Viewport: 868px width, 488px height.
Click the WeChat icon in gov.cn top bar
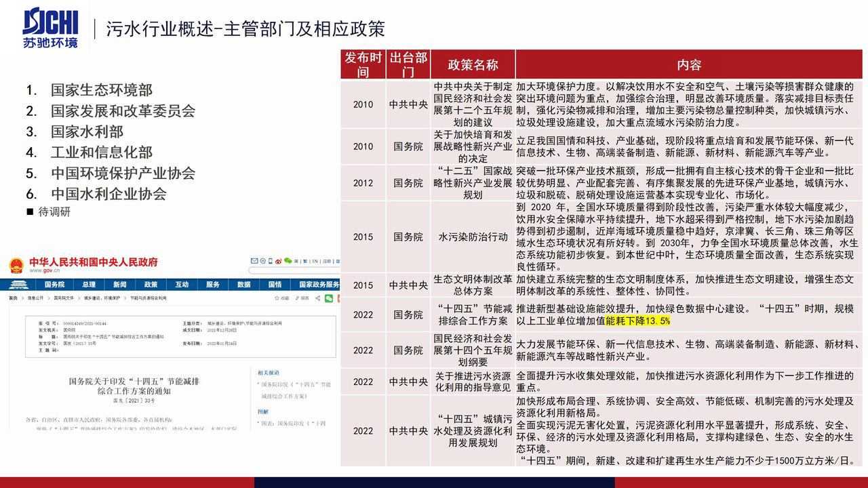click(288, 261)
